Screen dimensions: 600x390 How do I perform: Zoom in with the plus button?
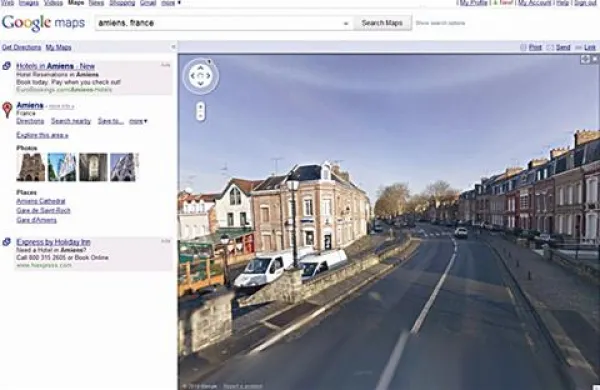[x=201, y=107]
